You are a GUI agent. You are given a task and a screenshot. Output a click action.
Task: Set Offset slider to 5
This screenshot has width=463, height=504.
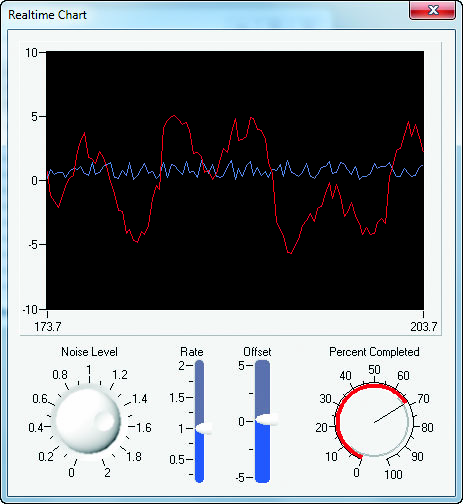coord(262,366)
